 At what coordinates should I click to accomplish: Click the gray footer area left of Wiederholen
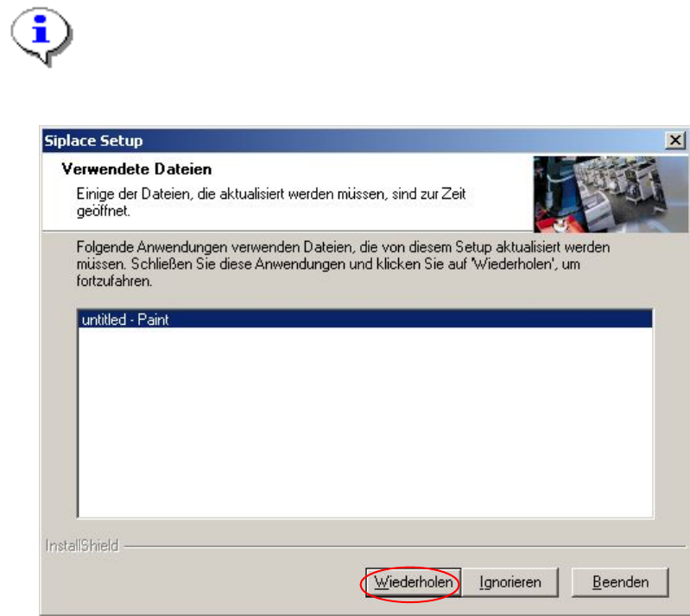202,582
